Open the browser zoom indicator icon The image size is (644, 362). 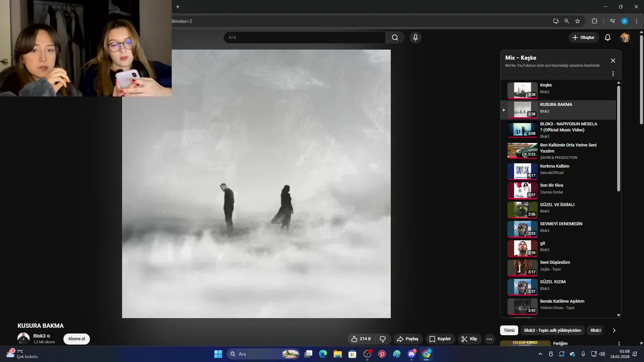(x=567, y=21)
